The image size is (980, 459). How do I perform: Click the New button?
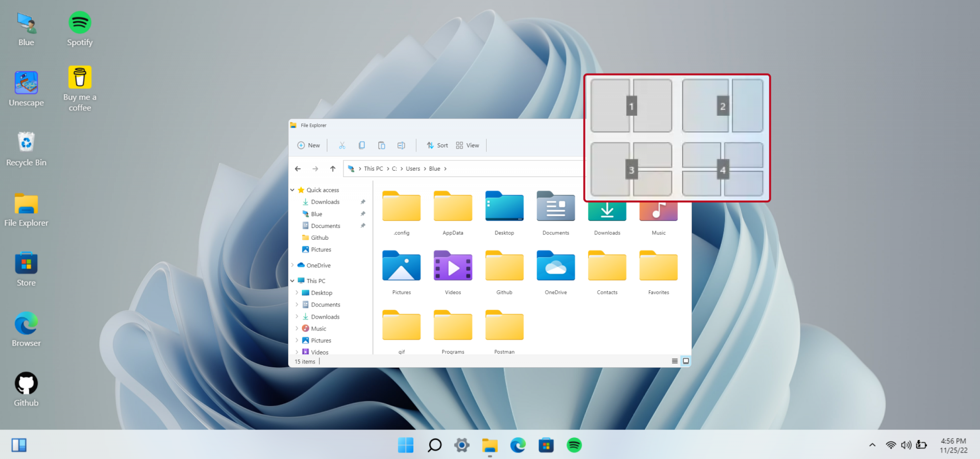[309, 145]
